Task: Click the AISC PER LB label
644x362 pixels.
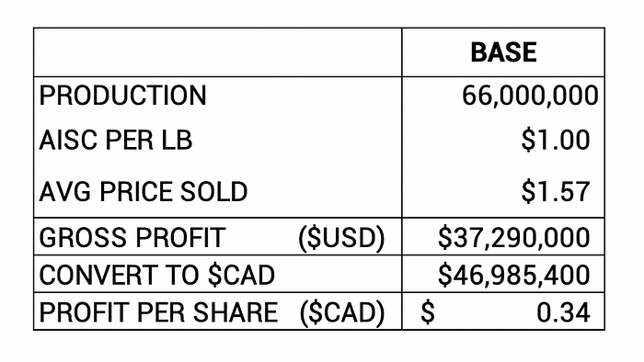Action: click(x=115, y=140)
